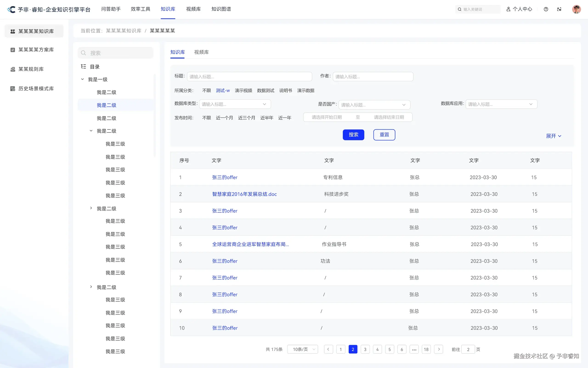Go to next page using the right arrow

[439, 349]
